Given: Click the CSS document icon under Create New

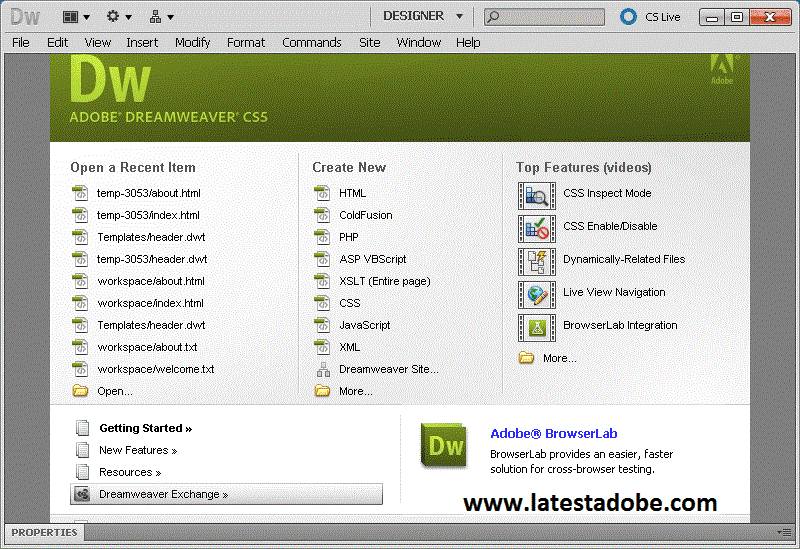Looking at the screenshot, I should (322, 303).
